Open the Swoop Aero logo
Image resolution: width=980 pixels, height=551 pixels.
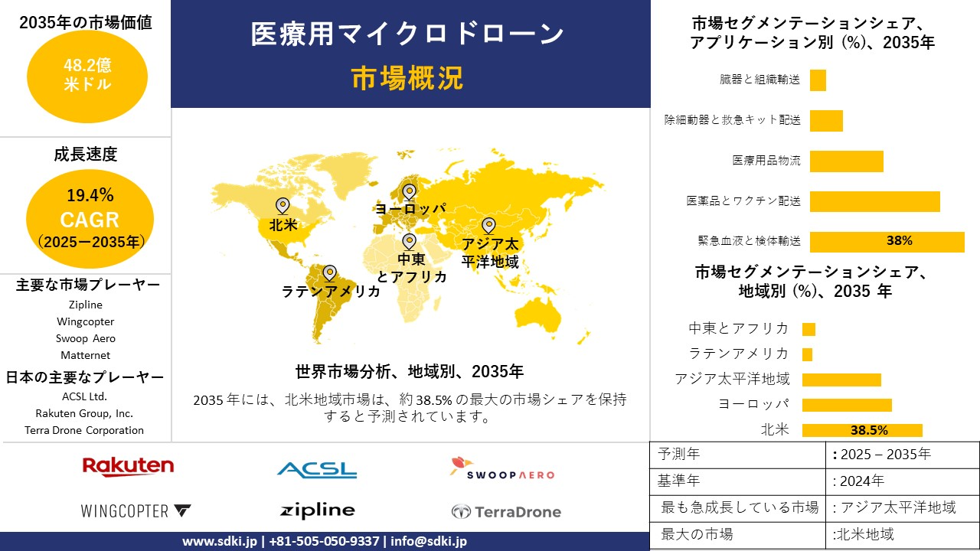tap(502, 468)
